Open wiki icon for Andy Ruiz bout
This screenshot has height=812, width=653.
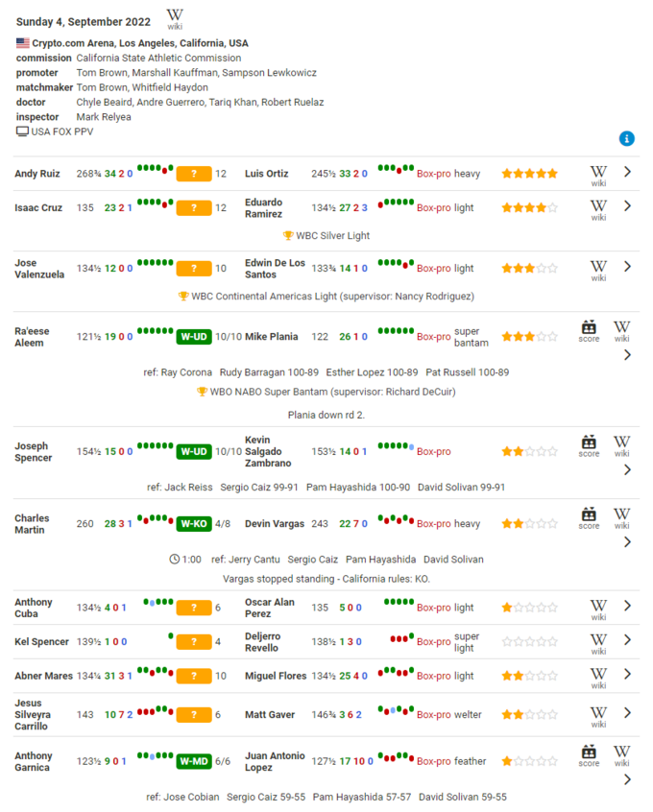tap(598, 175)
